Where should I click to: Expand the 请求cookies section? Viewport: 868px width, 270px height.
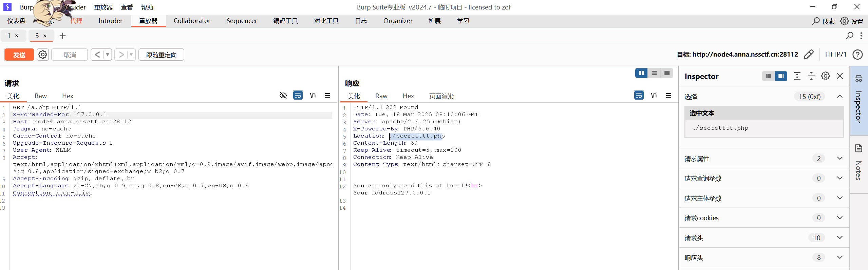point(839,218)
